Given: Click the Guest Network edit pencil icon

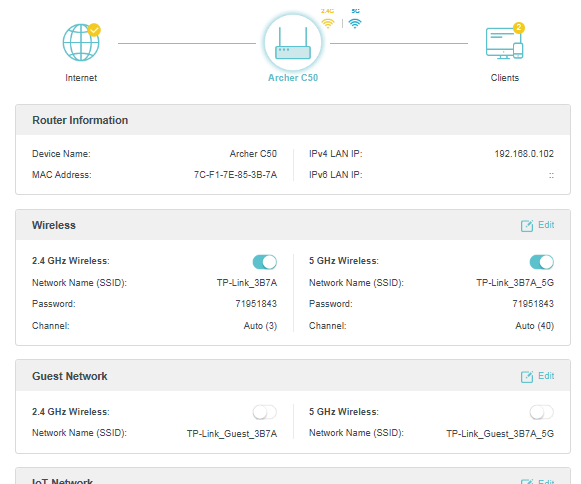Looking at the screenshot, I should click(527, 377).
